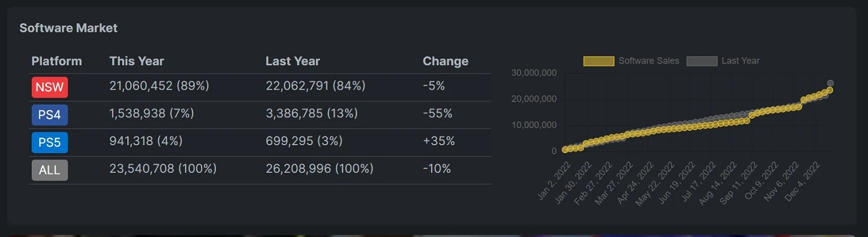The height and width of the screenshot is (237, 868).
Task: Hide Last Year series via legend label
Action: (740, 61)
